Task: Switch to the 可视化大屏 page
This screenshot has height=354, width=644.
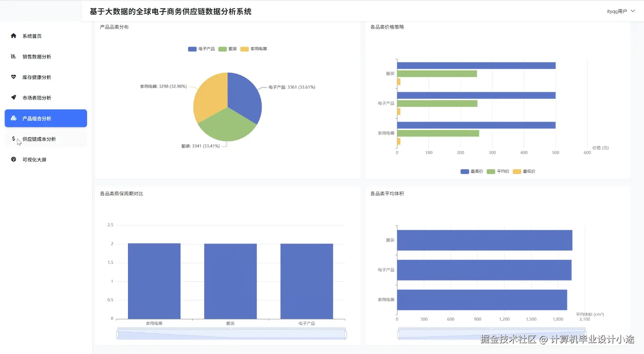Action: click(34, 159)
